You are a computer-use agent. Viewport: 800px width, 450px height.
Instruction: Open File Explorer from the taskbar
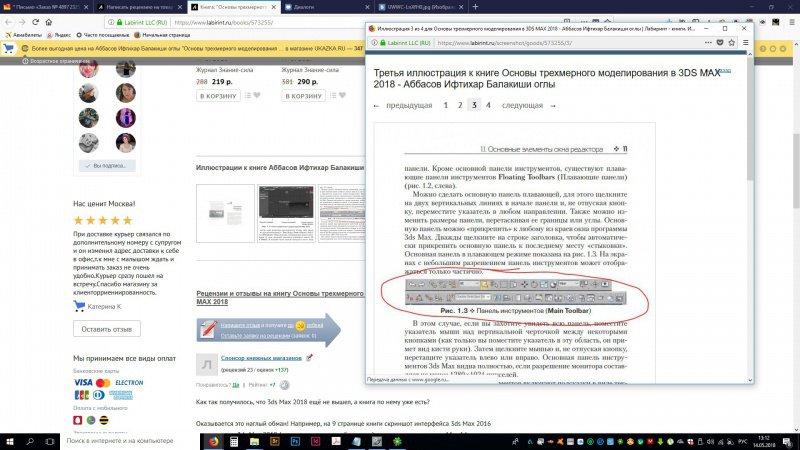tap(254, 441)
